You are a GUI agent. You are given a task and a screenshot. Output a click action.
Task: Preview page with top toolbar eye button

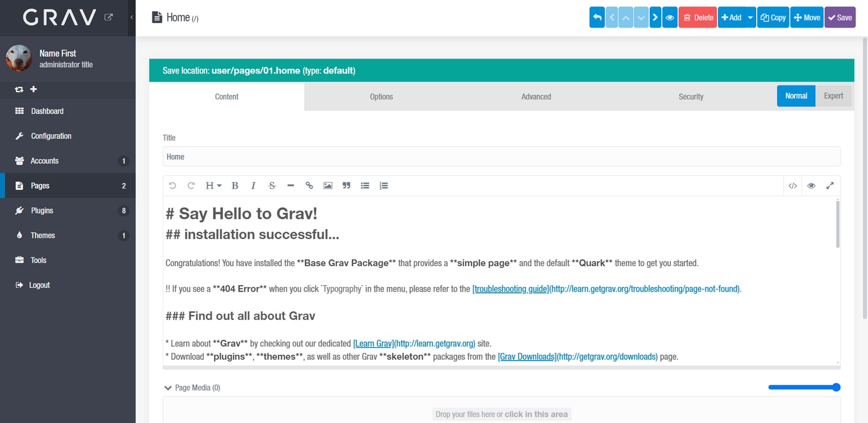pyautogui.click(x=670, y=17)
